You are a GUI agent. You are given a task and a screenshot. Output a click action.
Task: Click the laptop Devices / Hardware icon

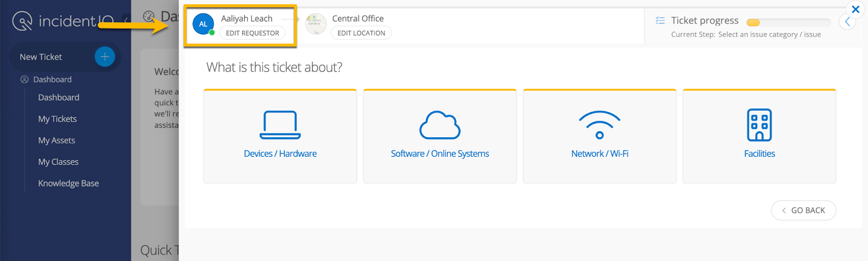pyautogui.click(x=280, y=125)
